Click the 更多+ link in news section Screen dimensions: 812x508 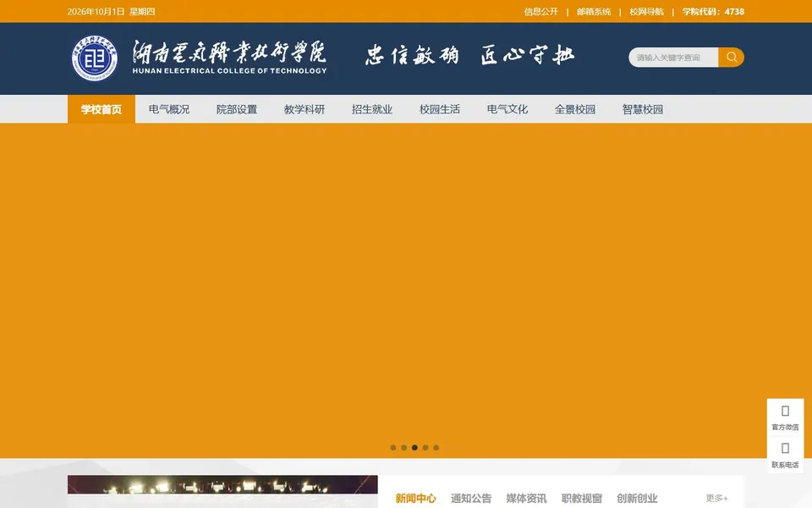tap(716, 498)
